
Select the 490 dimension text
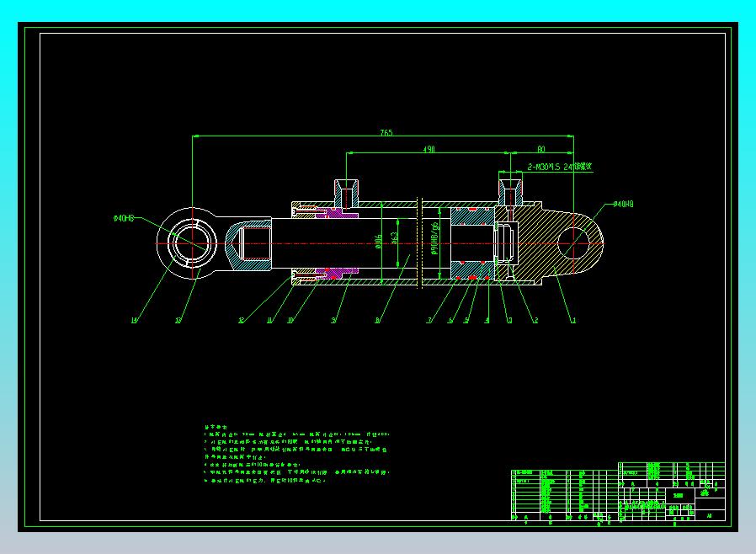(x=429, y=149)
